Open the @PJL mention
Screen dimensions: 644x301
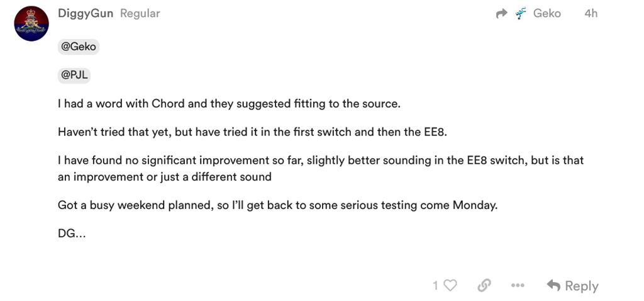74,76
